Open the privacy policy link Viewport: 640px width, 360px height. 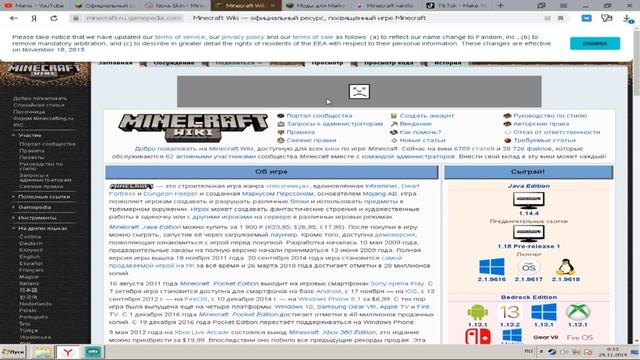coord(243,37)
